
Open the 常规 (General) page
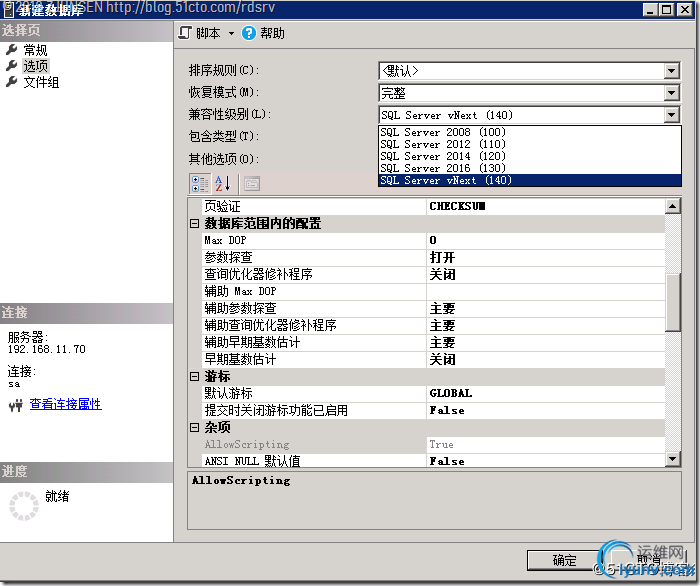[x=35, y=50]
